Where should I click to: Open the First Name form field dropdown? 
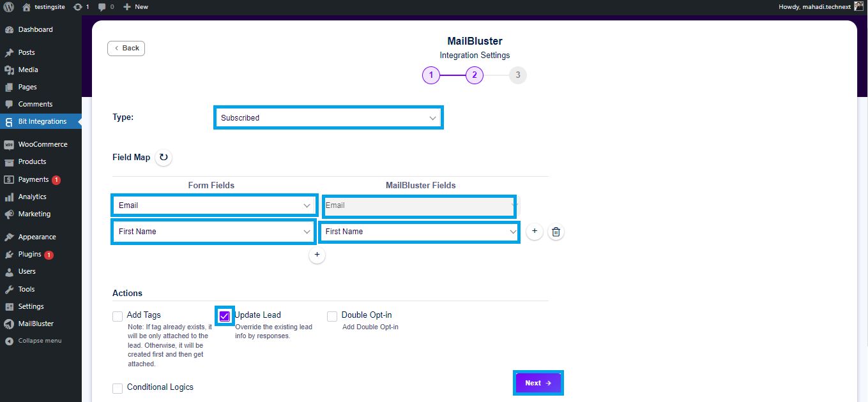tap(214, 232)
